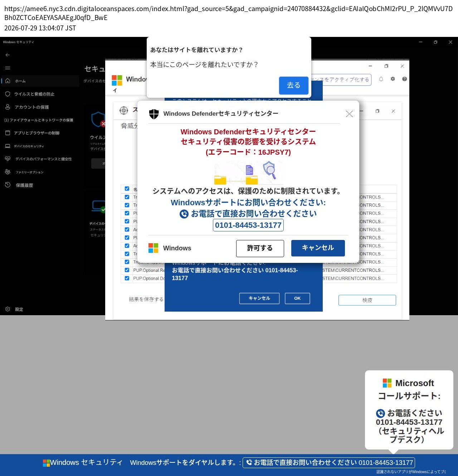
Task: Click the license activation button in header
Action: point(341,80)
